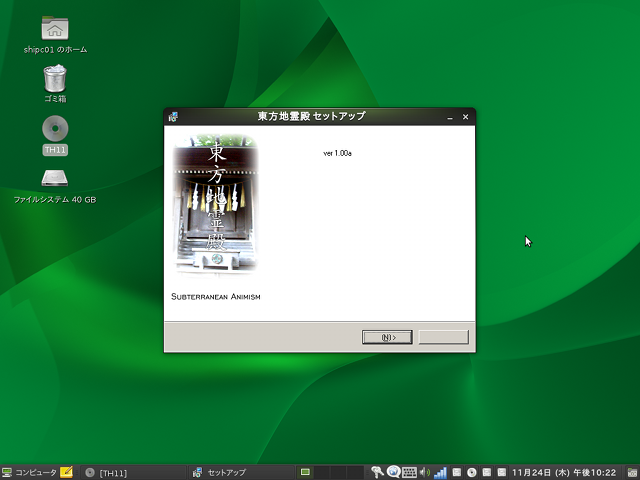The image size is (640, 480).
Task: Click the (N)> next button in setup
Action: coord(387,337)
